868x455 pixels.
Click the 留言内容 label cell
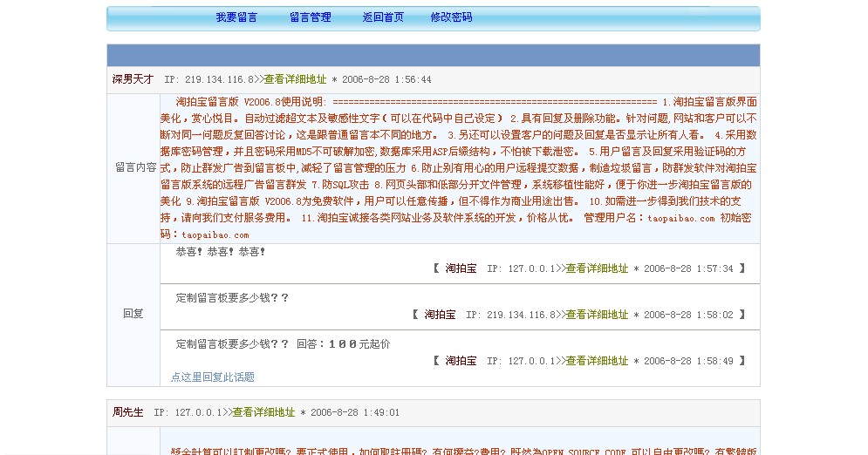click(133, 167)
